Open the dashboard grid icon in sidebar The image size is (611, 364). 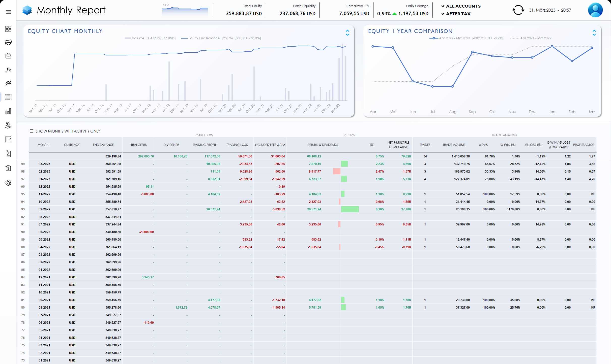(x=8, y=29)
